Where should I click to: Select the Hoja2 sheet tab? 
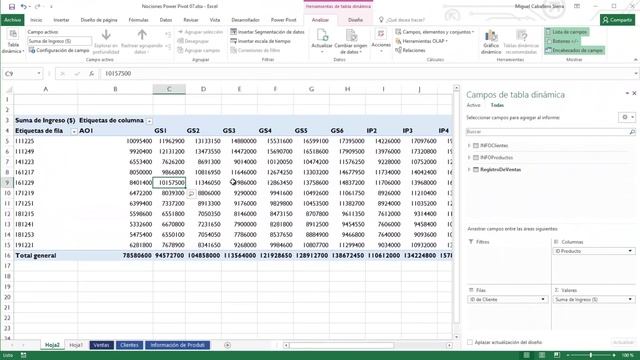tap(52, 345)
